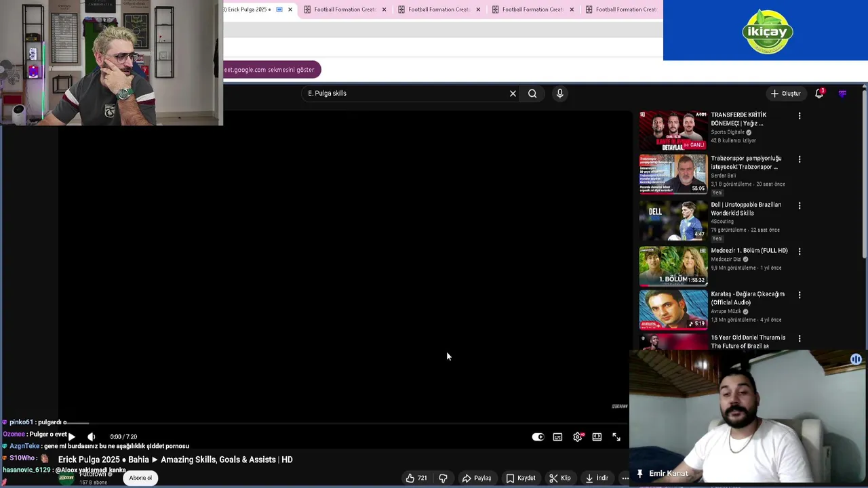This screenshot has width=868, height=488.
Task: Close the second Football Formation Creator tab
Action: pyautogui.click(x=478, y=9)
